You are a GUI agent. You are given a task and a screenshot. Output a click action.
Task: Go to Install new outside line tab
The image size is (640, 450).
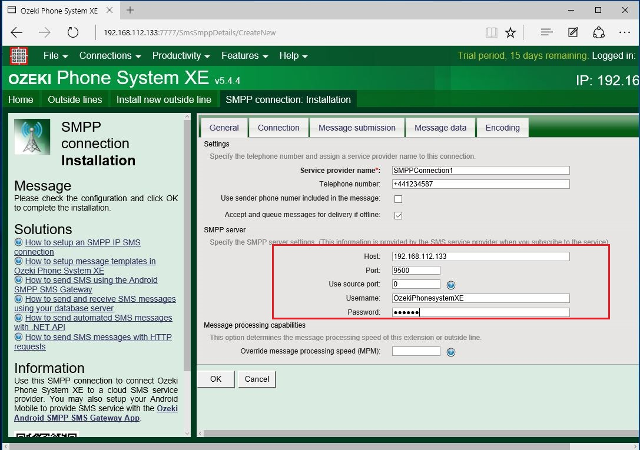(164, 100)
